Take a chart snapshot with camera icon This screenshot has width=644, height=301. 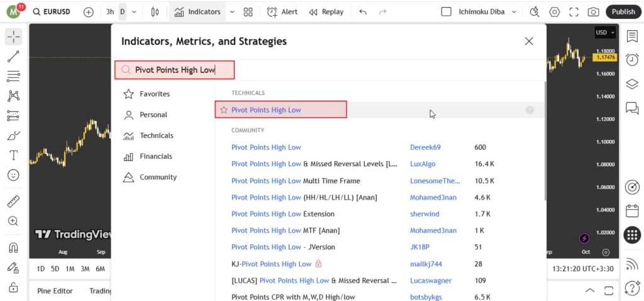593,12
